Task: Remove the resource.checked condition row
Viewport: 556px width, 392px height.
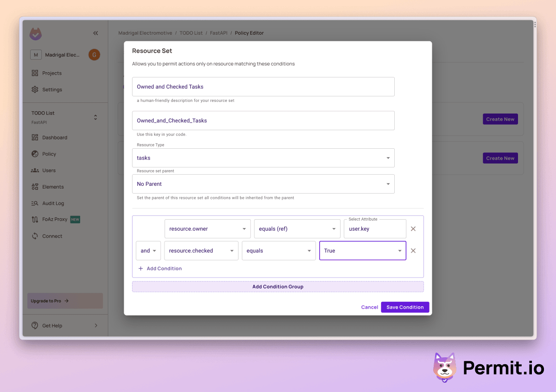Action: click(413, 251)
